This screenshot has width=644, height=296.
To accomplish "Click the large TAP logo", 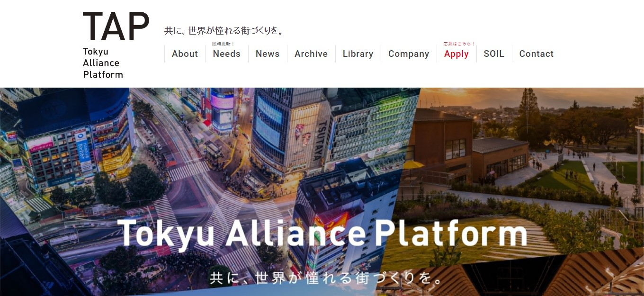I will point(116,27).
